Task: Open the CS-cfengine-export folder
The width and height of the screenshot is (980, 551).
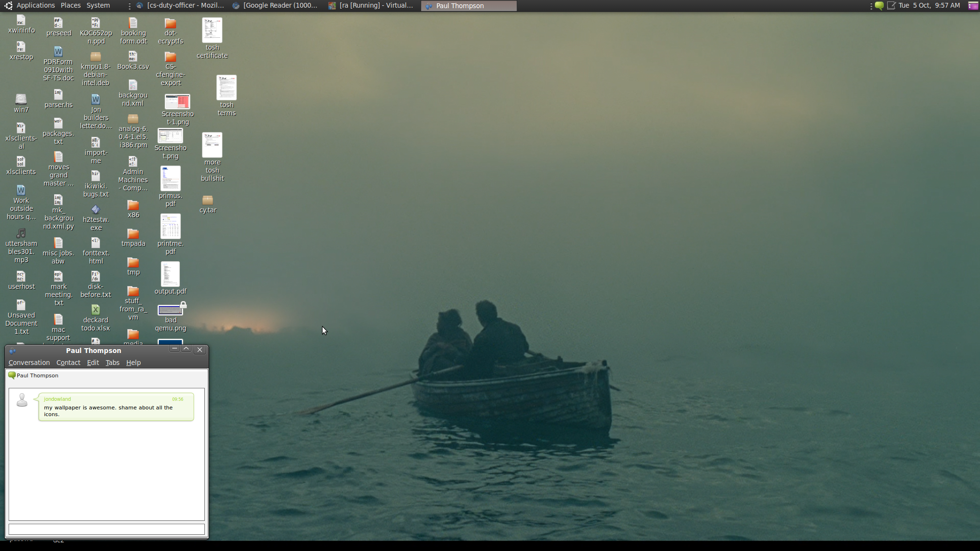Action: coord(170,57)
